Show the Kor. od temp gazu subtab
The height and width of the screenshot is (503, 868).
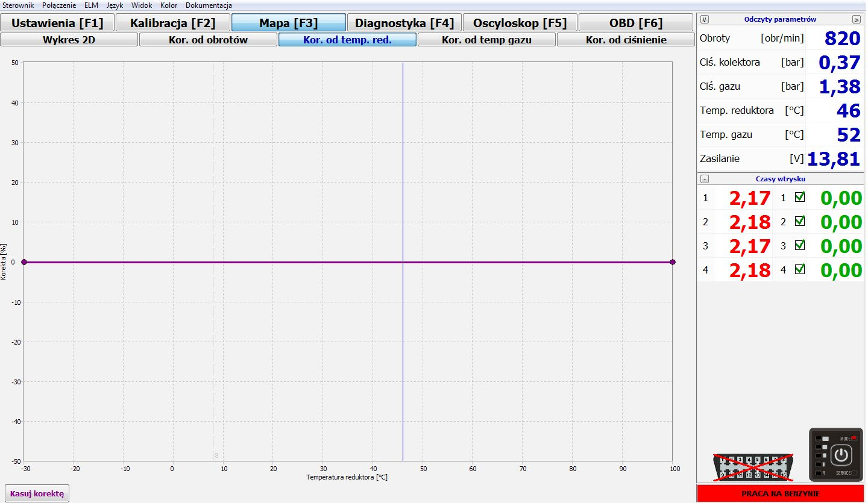(x=486, y=40)
